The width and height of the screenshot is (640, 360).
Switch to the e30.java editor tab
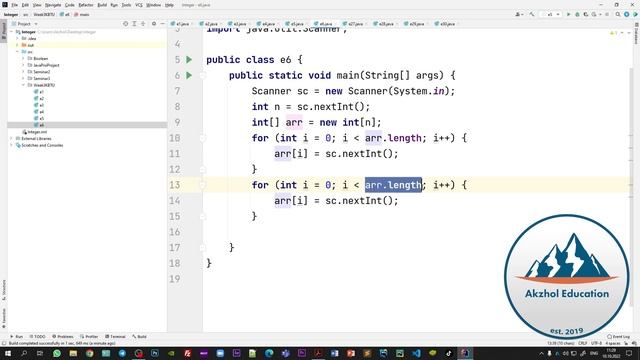(445, 24)
